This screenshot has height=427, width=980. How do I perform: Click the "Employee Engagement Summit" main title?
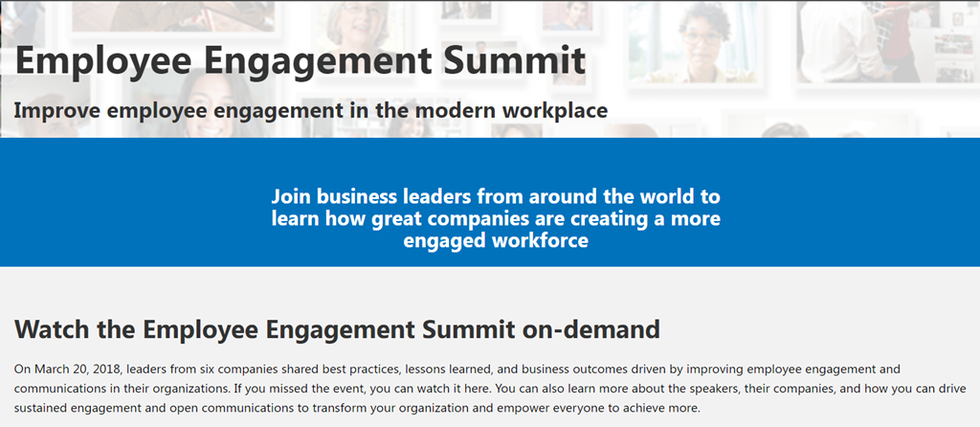[x=300, y=61]
